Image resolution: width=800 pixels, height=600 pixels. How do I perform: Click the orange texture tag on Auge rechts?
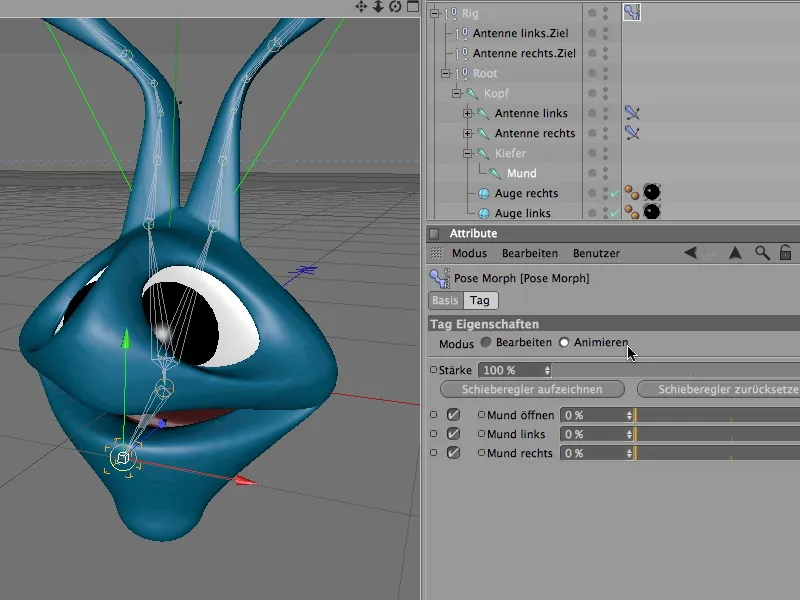pyautogui.click(x=632, y=193)
